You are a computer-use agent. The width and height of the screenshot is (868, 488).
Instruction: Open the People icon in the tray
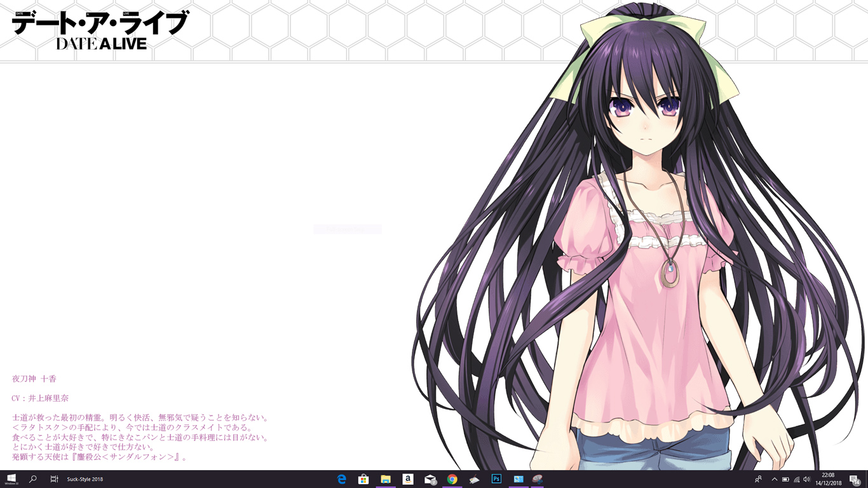coord(759,479)
